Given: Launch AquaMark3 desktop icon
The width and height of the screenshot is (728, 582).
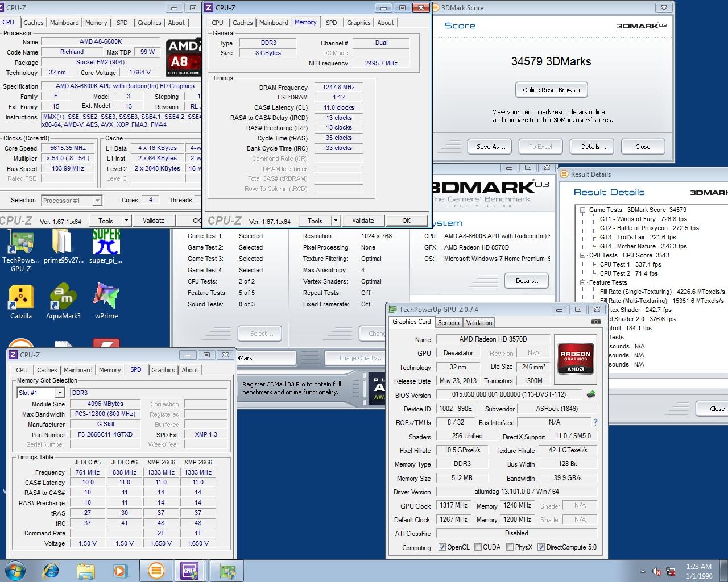Looking at the screenshot, I should tap(63, 302).
